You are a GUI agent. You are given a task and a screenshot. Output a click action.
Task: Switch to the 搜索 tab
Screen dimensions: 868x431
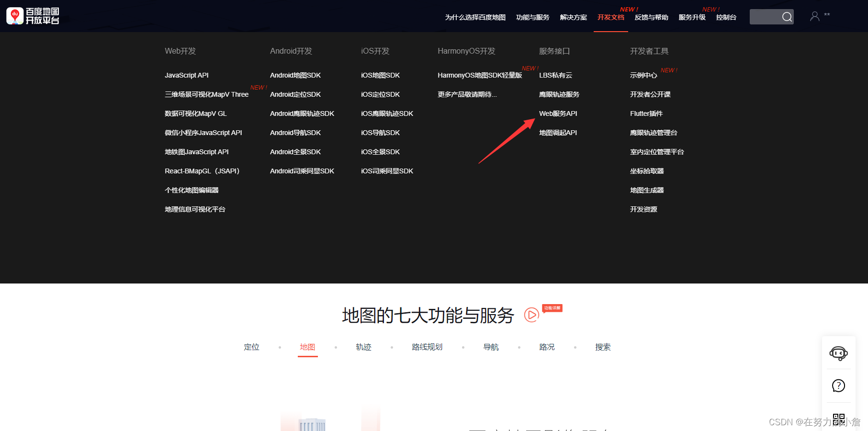click(x=603, y=347)
